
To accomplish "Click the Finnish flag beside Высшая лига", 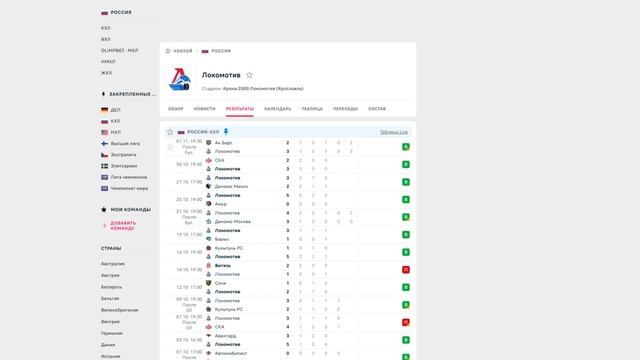I will tap(104, 144).
